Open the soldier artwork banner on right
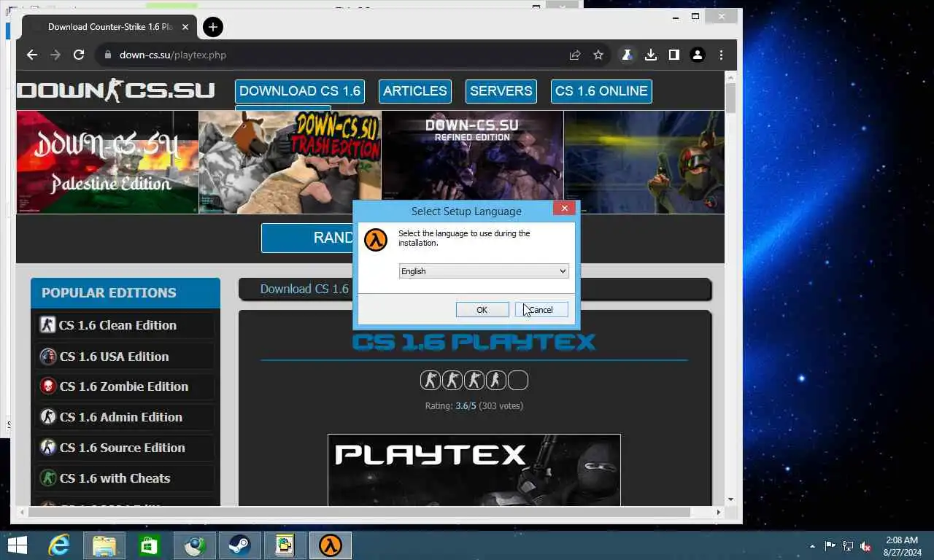Image resolution: width=934 pixels, height=560 pixels. click(x=644, y=162)
